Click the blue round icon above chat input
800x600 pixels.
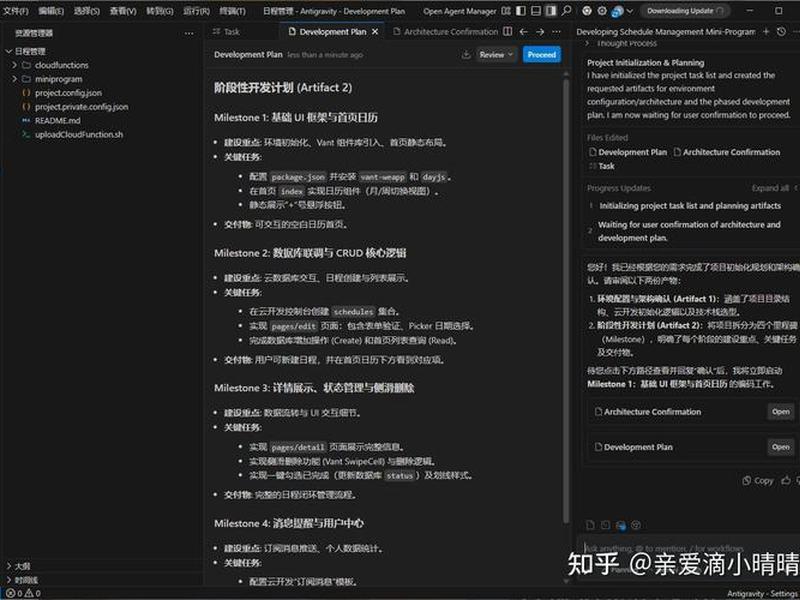click(x=620, y=525)
